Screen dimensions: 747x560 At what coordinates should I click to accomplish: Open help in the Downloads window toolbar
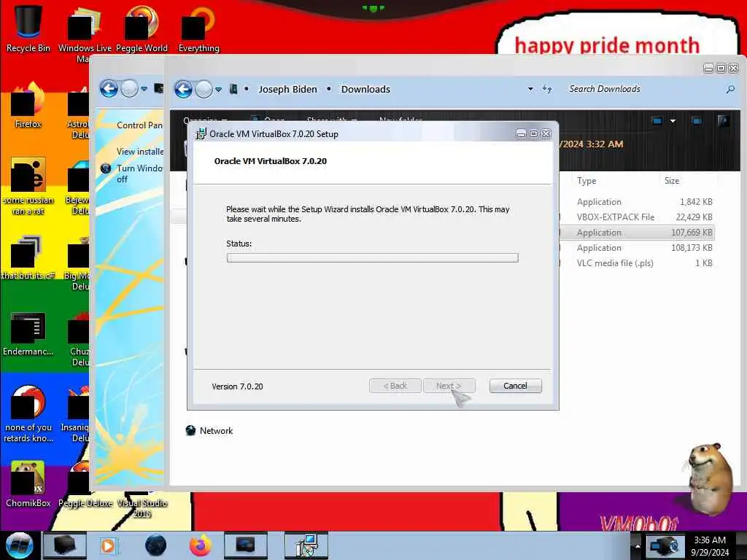[723, 121]
